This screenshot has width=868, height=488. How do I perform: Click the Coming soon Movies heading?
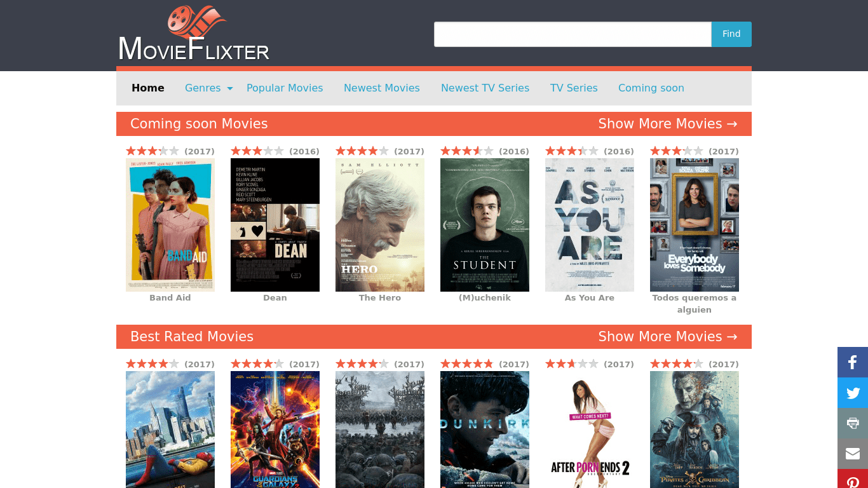[x=199, y=124]
